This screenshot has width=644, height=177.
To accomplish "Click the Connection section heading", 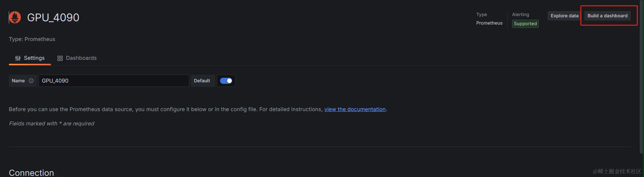I will (31, 173).
